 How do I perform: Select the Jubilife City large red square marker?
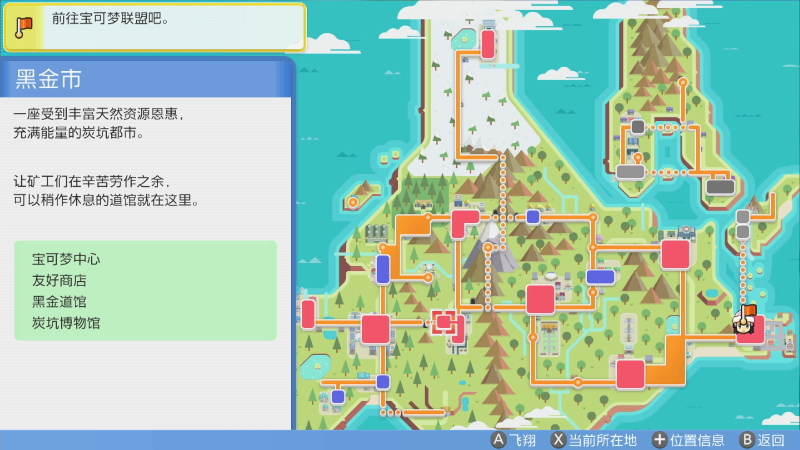[x=376, y=329]
